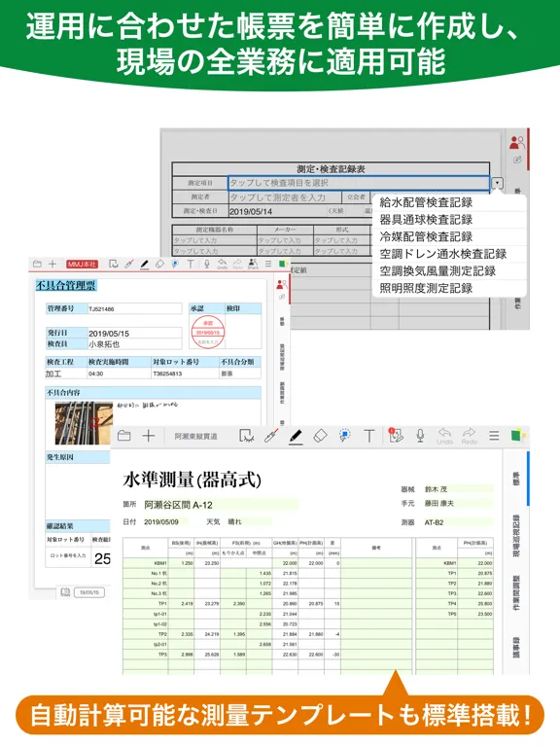Open hamburger menu in 水準測量 toolbar
Viewport: 560px width, 747px height.
point(494,436)
